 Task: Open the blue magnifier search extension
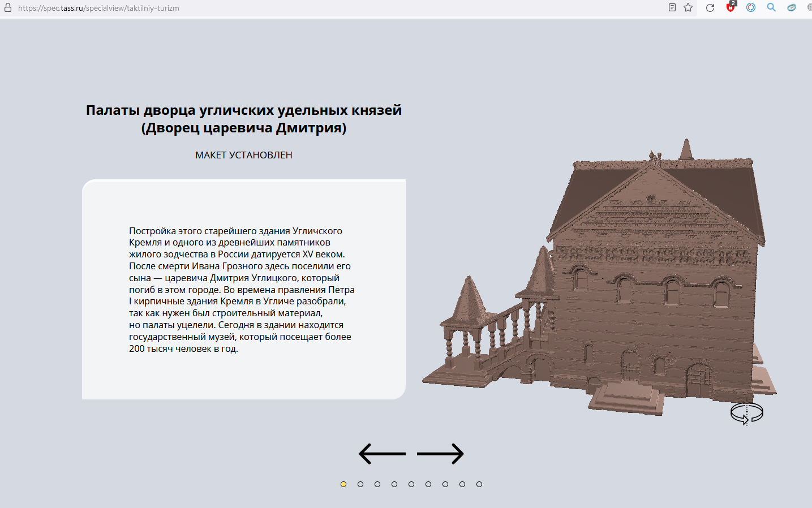771,7
